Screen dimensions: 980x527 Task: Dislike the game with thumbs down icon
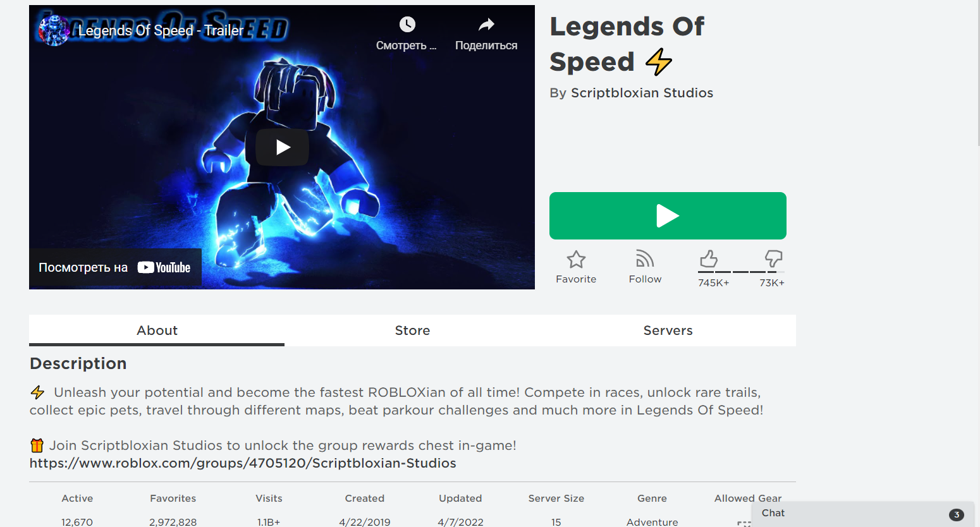coord(774,258)
